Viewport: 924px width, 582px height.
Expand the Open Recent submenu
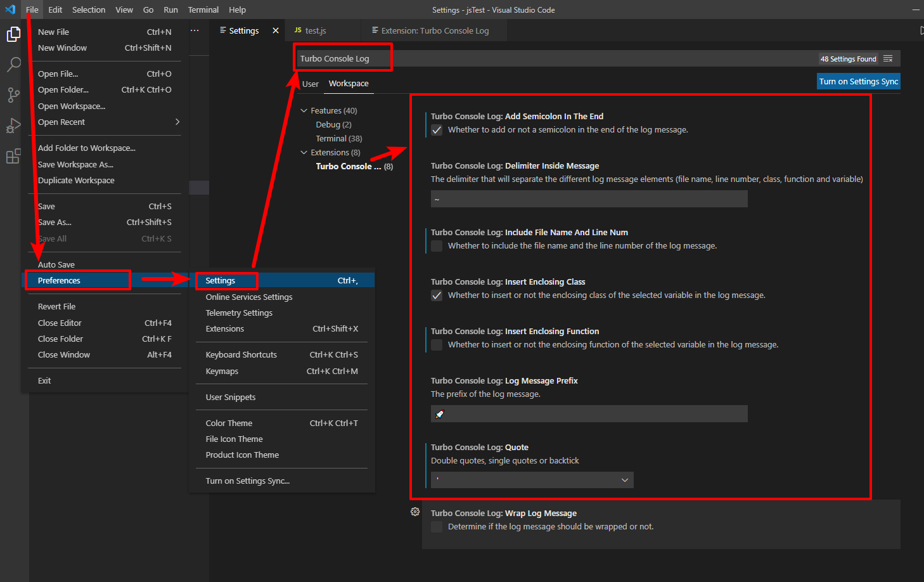coord(105,122)
